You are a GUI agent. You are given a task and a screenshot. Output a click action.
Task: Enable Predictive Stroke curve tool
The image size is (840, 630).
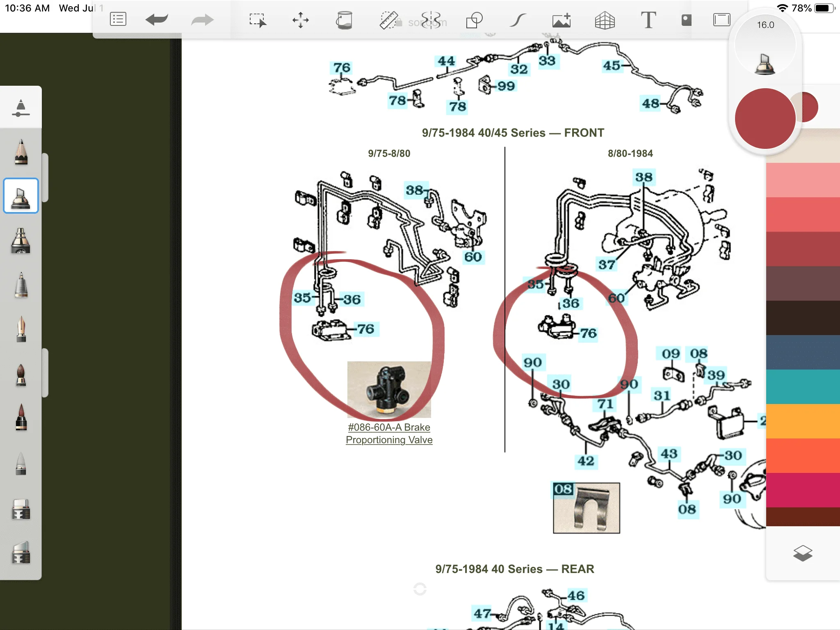(x=518, y=20)
